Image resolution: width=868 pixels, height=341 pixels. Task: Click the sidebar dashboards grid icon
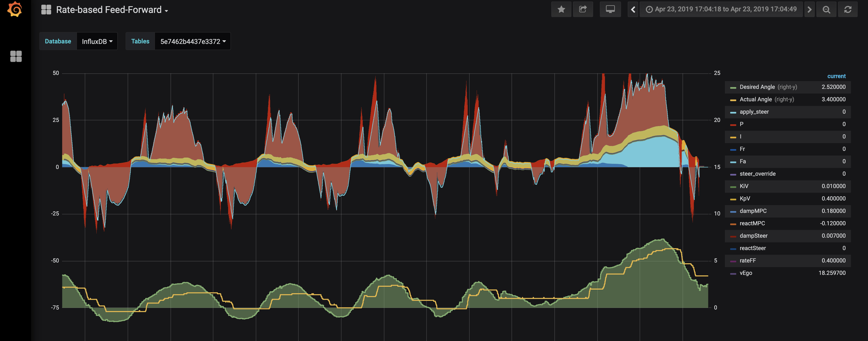coord(16,56)
